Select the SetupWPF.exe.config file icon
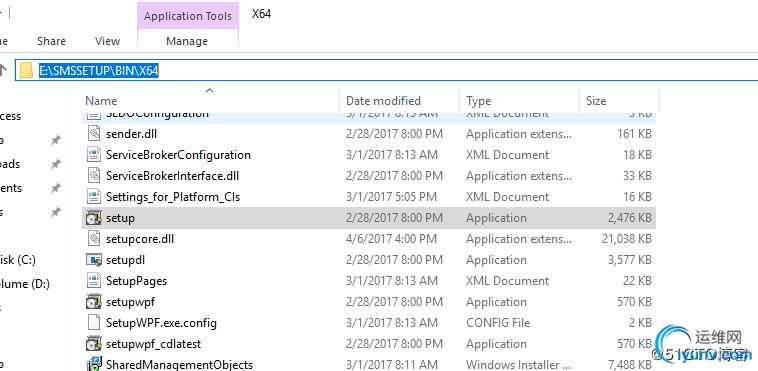758x371 pixels. [x=93, y=323]
